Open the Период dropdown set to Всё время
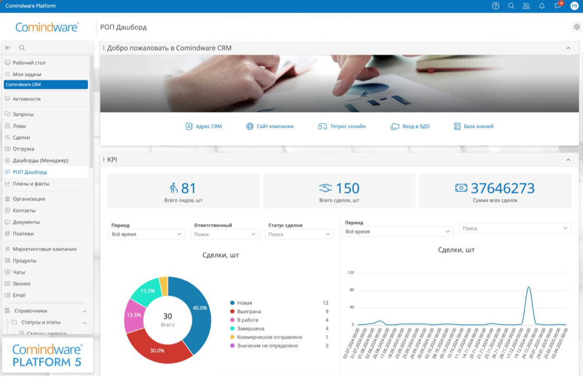 (146, 234)
